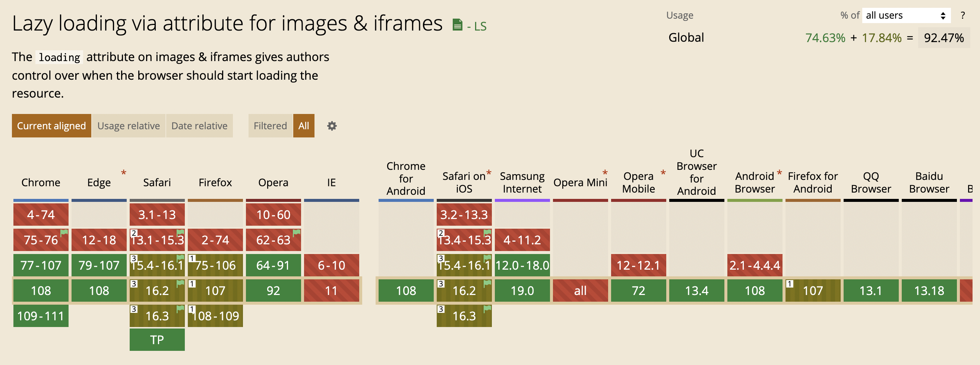Click note 2 badge on Safari 13.1-15.3
Viewport: 980px width, 365px height.
point(134,233)
